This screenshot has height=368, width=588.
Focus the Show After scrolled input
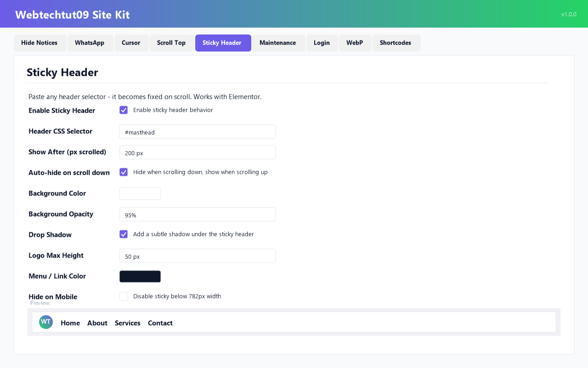click(x=198, y=152)
